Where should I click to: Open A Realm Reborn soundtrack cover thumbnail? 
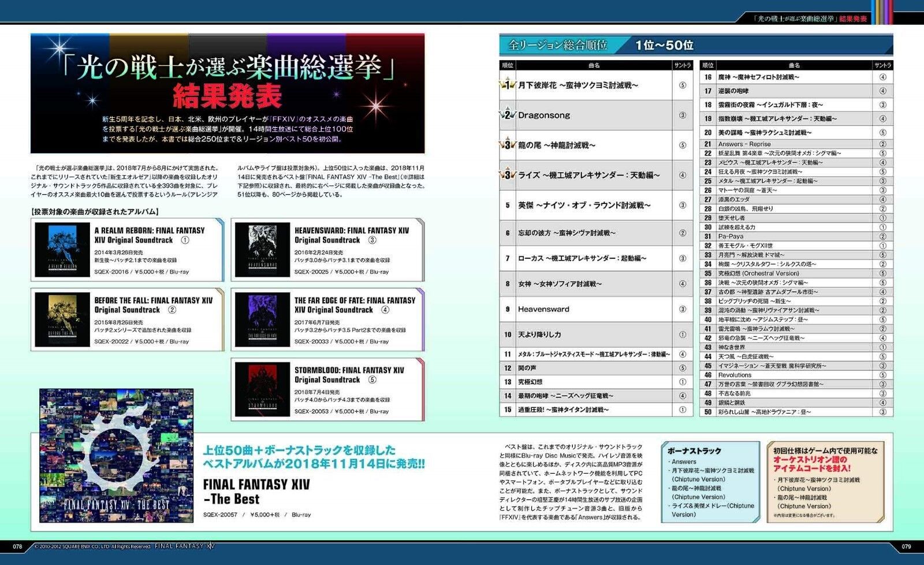[62, 250]
